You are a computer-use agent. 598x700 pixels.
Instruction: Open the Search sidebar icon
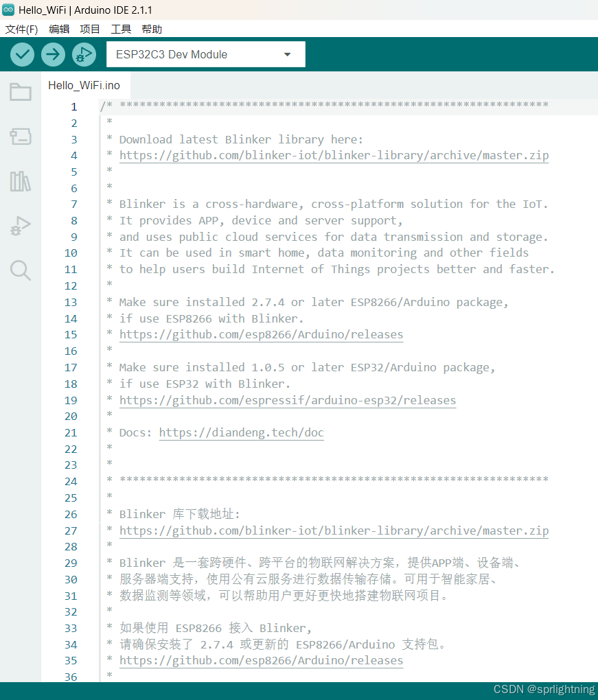[x=21, y=270]
